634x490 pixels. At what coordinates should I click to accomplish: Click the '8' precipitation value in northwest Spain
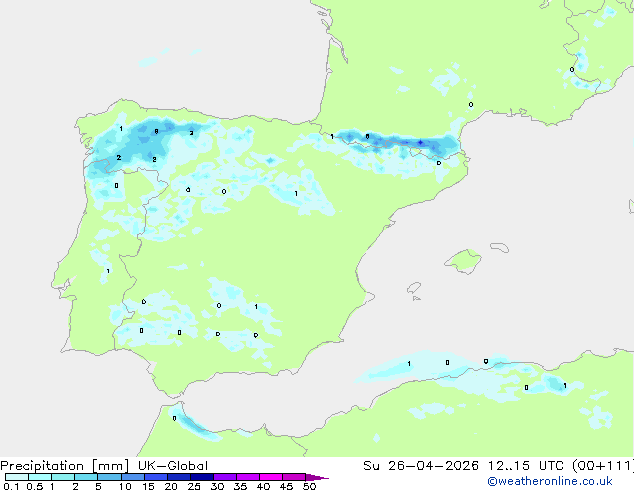(156, 131)
